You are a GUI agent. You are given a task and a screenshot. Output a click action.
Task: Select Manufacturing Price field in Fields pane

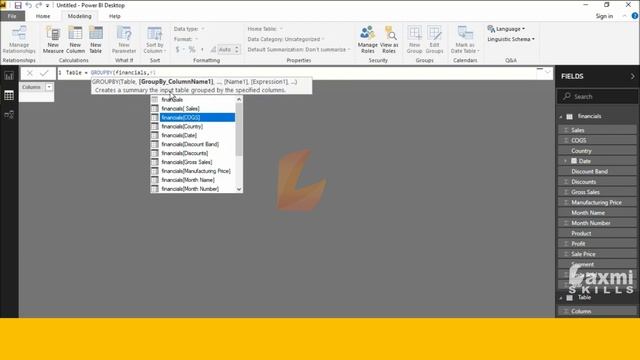(598, 202)
